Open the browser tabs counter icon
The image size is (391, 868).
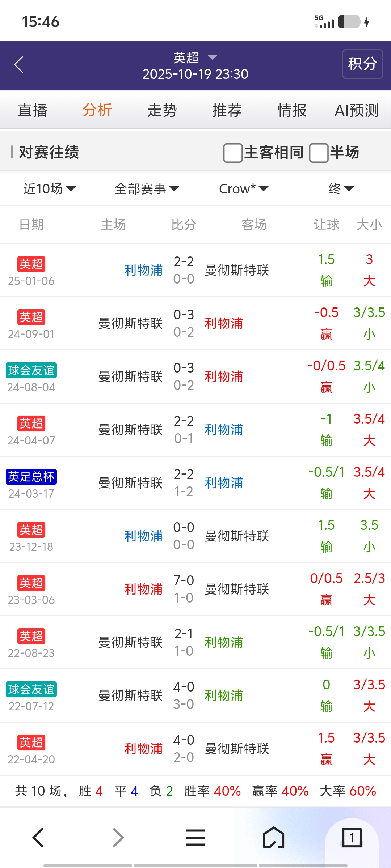pyautogui.click(x=352, y=837)
